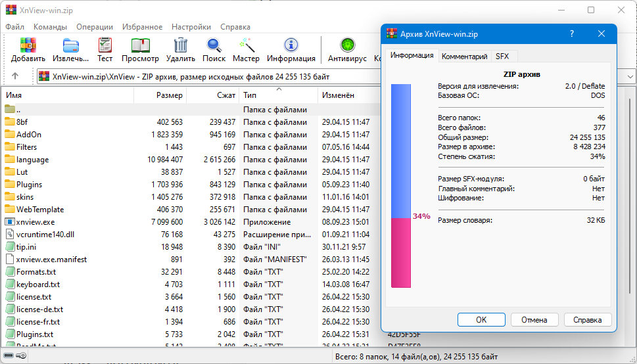This screenshot has height=364, width=637.
Task: Select the license-de.txt row
Action: click(191, 309)
